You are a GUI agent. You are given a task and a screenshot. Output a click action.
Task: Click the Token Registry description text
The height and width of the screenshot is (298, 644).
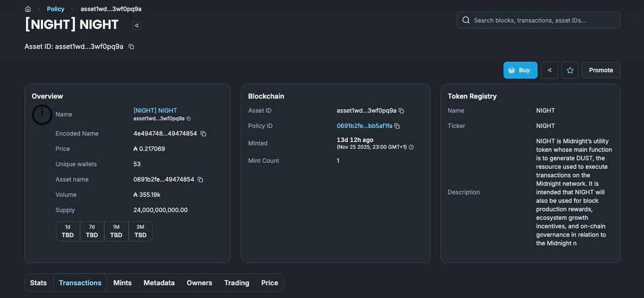[x=574, y=192]
